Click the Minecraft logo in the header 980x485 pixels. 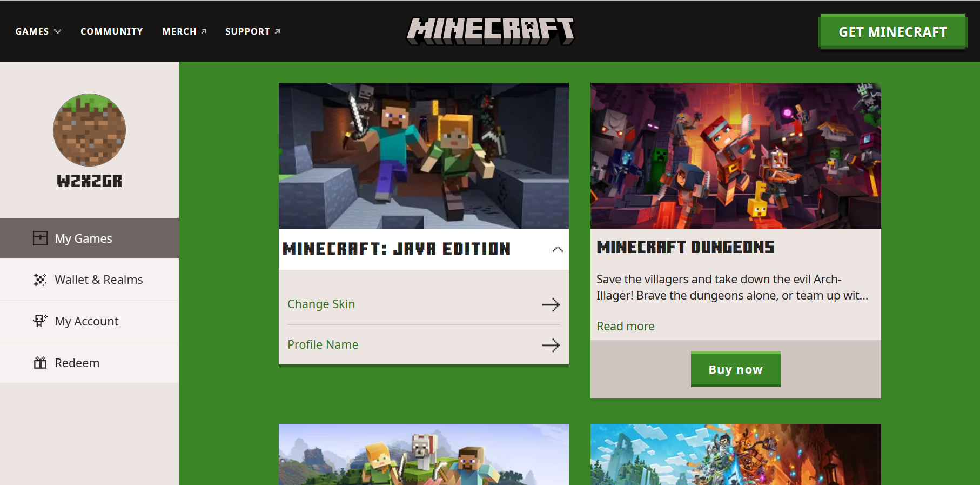(490, 31)
